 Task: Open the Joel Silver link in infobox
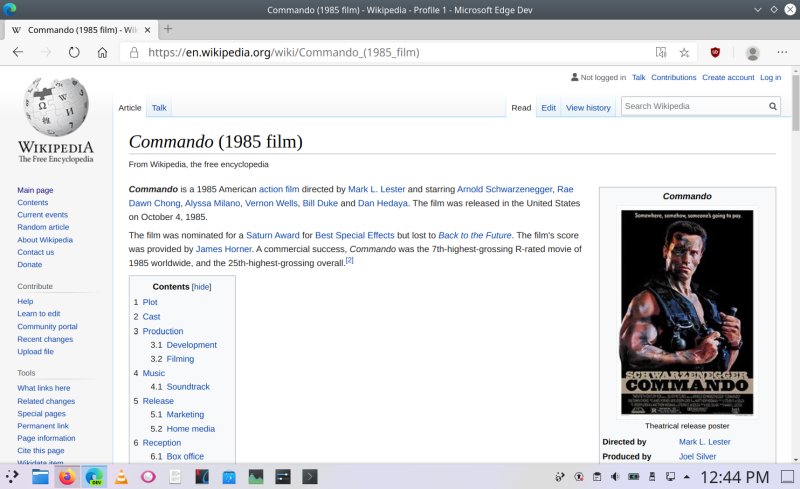click(x=697, y=456)
